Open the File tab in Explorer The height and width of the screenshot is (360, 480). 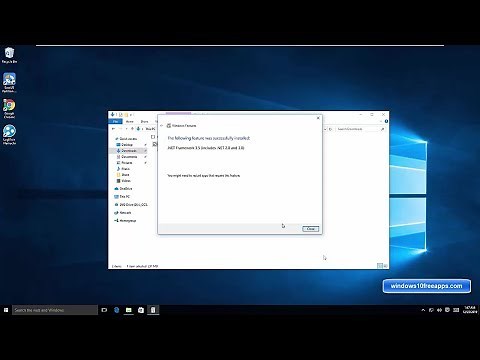tap(116, 121)
